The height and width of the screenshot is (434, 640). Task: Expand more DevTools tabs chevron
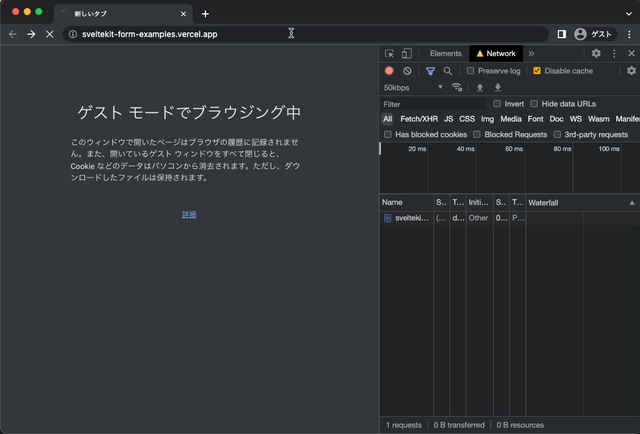pos(531,53)
